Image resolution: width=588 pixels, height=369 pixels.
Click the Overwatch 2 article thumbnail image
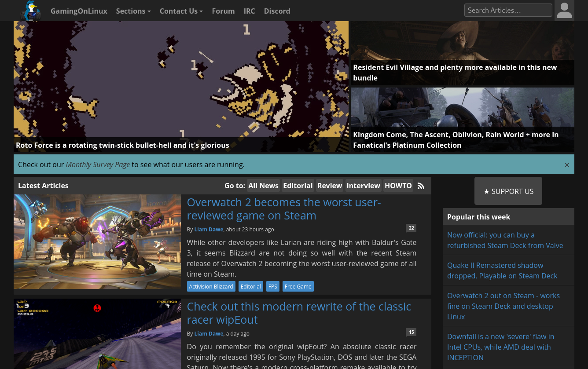pyautogui.click(x=97, y=242)
